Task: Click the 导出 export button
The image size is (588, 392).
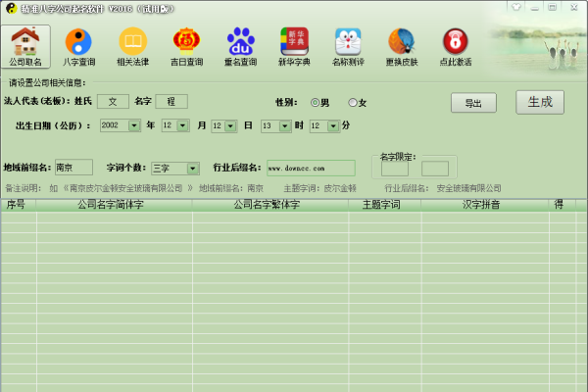Action: [x=473, y=103]
